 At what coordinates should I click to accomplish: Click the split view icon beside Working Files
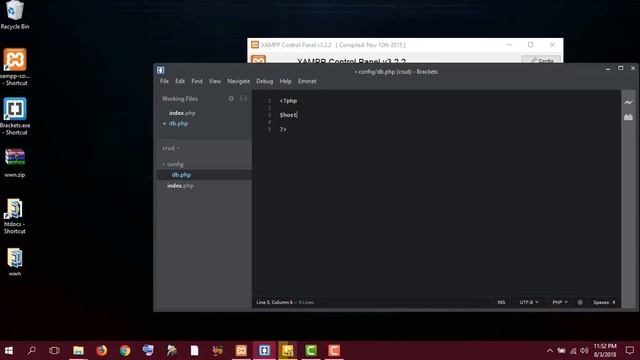[243, 98]
